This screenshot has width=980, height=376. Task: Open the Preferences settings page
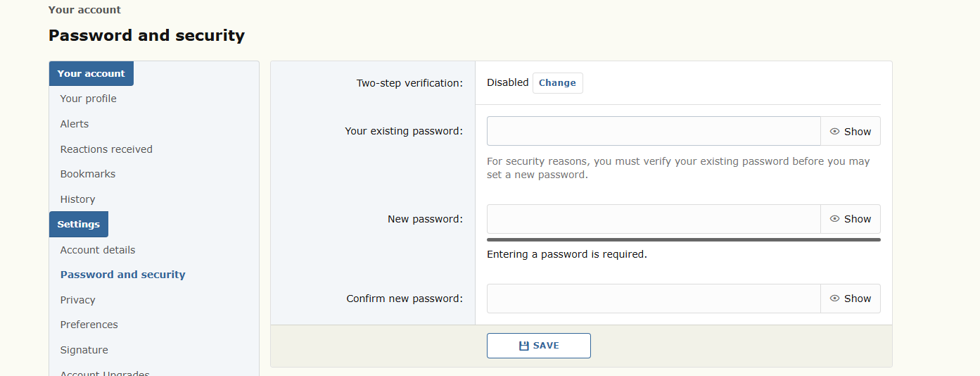(x=89, y=325)
